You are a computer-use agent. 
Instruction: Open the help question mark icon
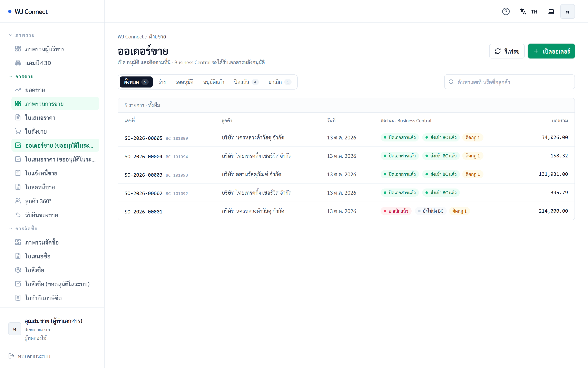506,11
